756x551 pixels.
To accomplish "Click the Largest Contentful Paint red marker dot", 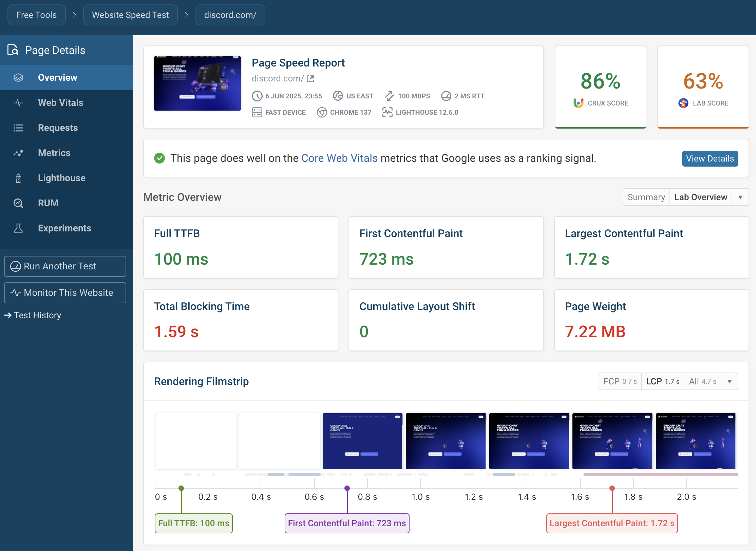I will tap(612, 488).
